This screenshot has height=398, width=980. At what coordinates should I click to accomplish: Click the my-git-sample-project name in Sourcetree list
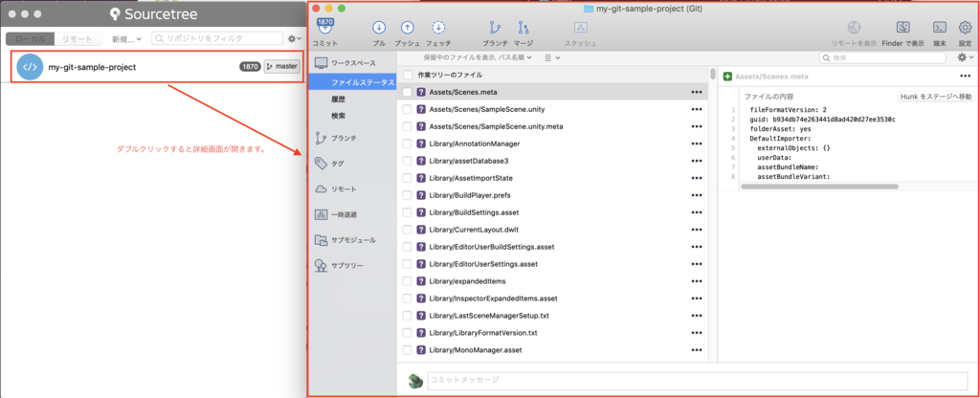(x=92, y=67)
